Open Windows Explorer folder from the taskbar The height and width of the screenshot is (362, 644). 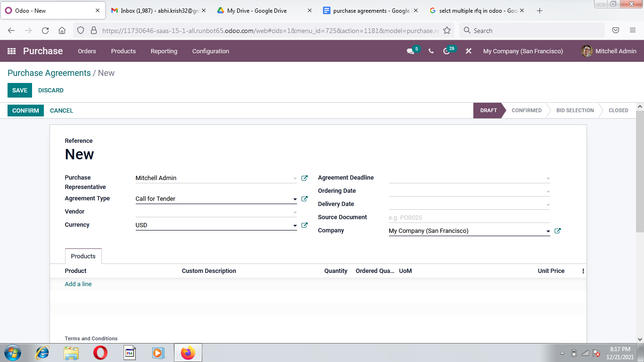(x=71, y=353)
